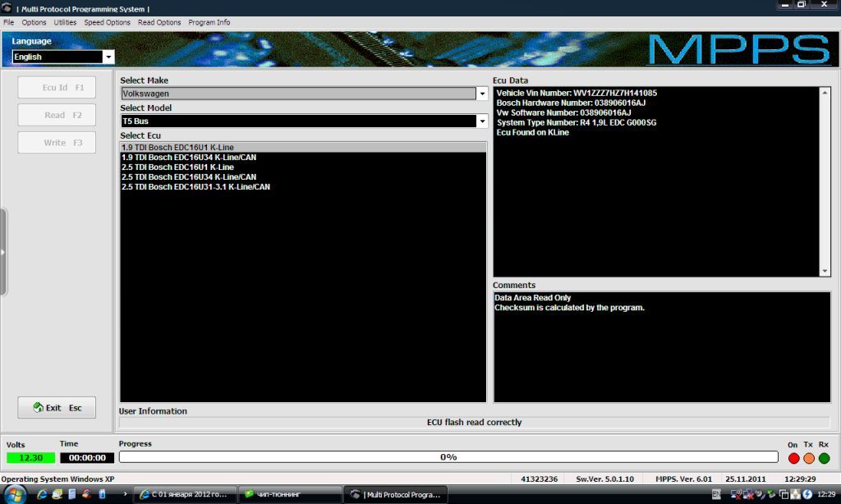Click the EN language indicator in tray
Image resolution: width=841 pixels, height=504 pixels.
coord(716,494)
